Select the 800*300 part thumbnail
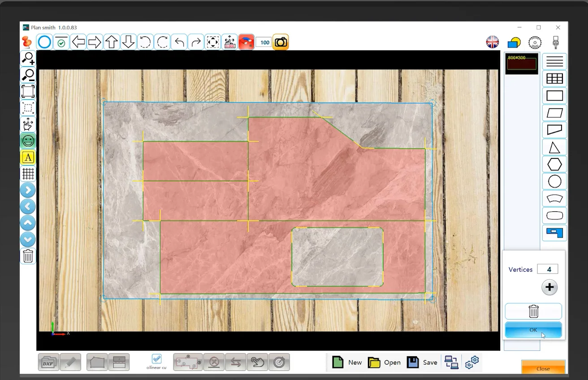 (x=521, y=64)
